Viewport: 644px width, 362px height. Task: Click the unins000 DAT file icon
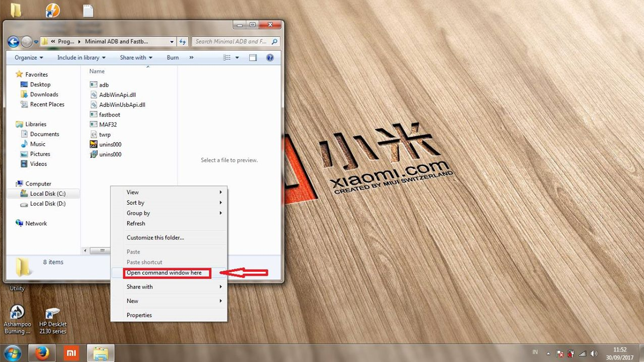click(x=93, y=144)
